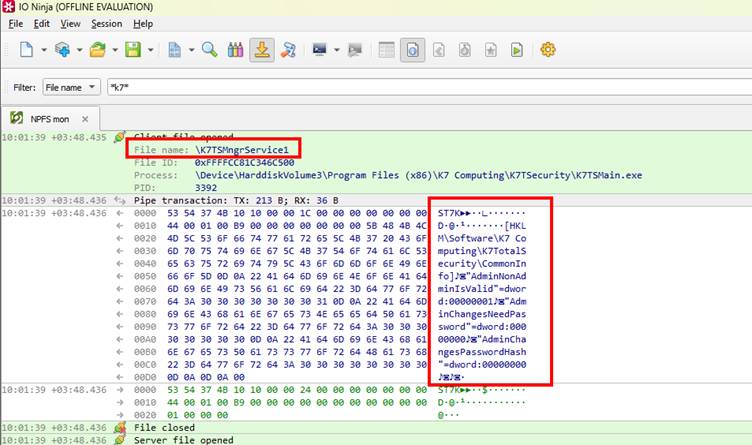752x445 pixels.
Task: Click the green play page icon
Action: [517, 50]
